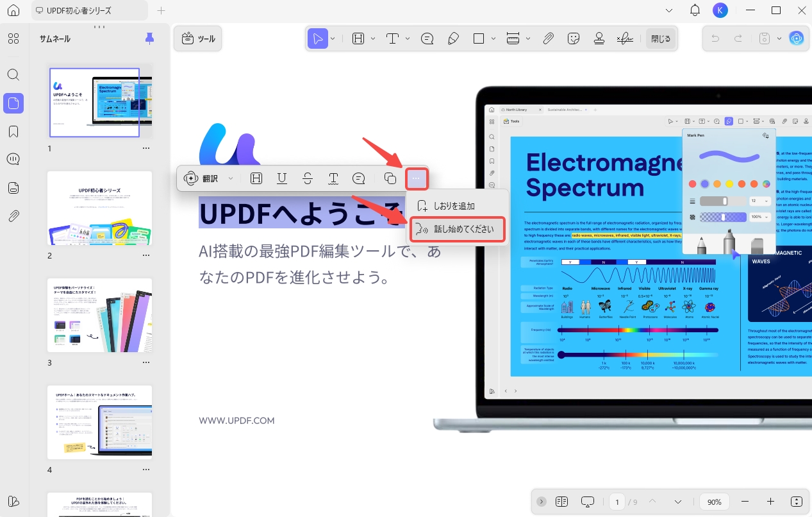Switch to two-page book view mode

pos(562,501)
